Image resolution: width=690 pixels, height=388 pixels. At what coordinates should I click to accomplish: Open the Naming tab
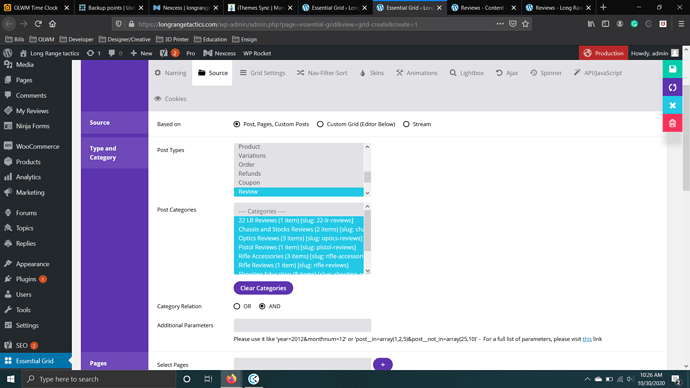[x=171, y=73]
